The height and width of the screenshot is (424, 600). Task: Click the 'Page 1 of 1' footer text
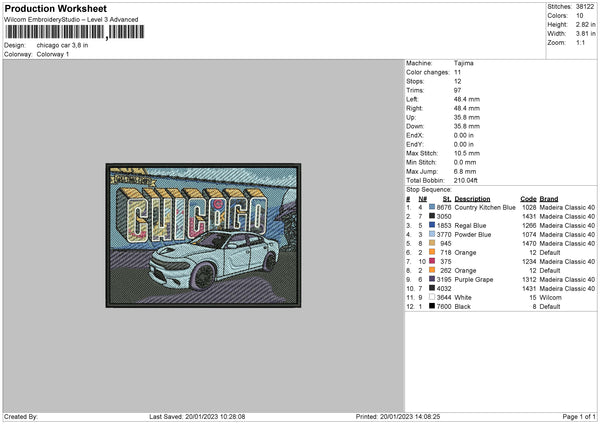[x=579, y=417]
